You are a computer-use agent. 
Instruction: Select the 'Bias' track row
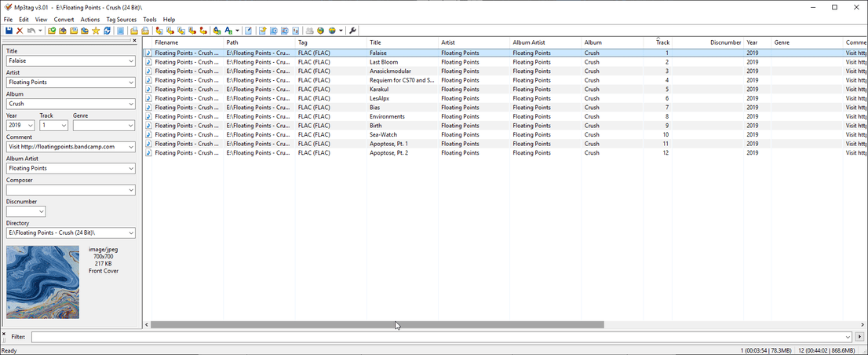(x=505, y=108)
